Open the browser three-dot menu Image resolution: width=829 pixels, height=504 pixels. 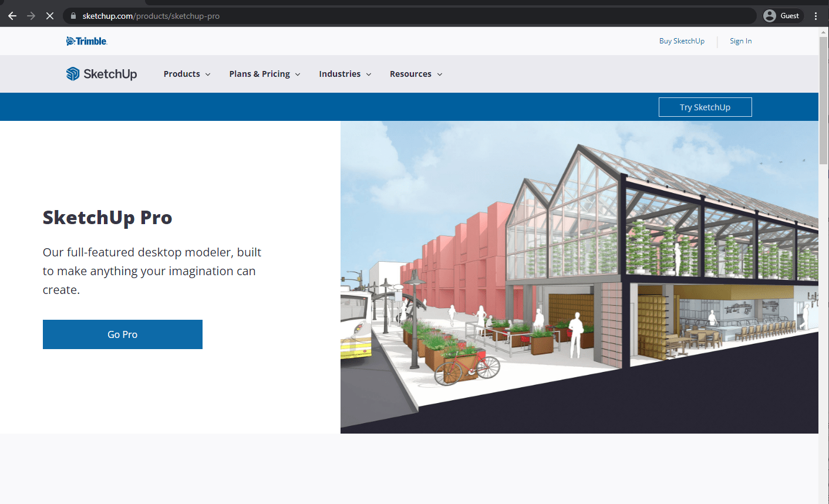[x=816, y=15]
